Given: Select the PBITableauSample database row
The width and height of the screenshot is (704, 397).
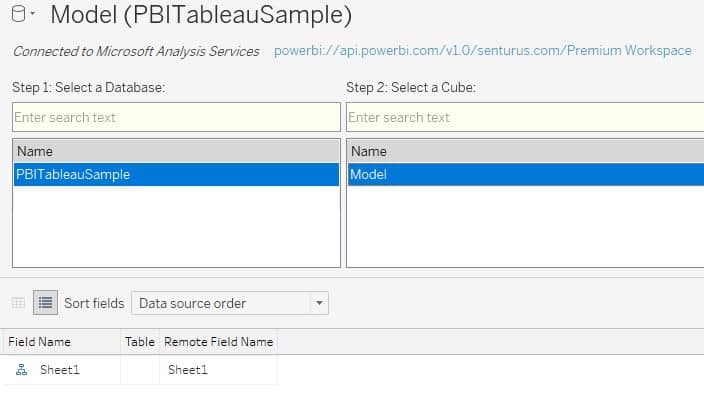Looking at the screenshot, I should point(176,174).
